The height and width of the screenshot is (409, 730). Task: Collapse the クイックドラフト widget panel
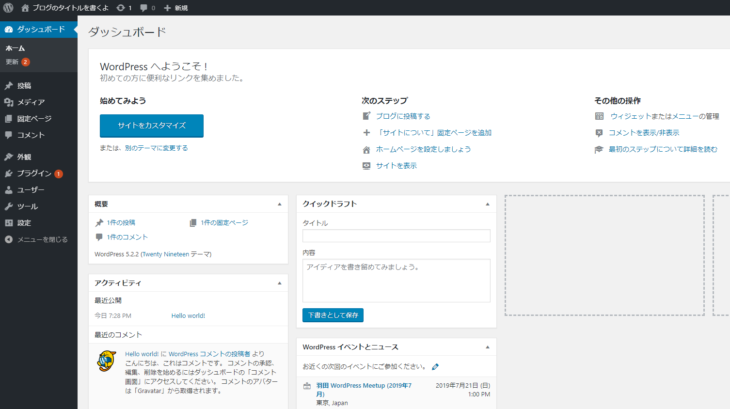[488, 204]
